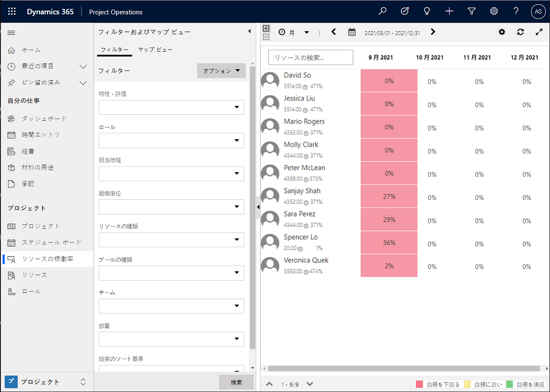Select David So resource row

click(x=311, y=81)
